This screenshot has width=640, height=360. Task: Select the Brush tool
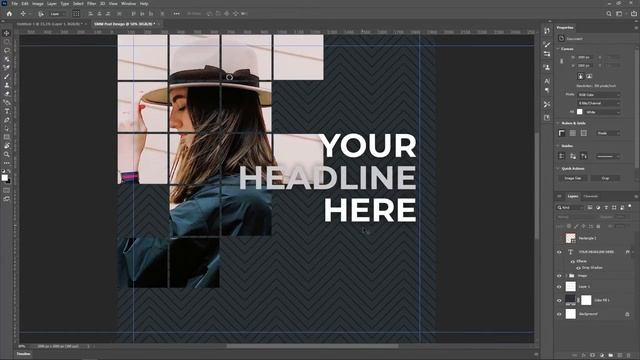pyautogui.click(x=7, y=76)
